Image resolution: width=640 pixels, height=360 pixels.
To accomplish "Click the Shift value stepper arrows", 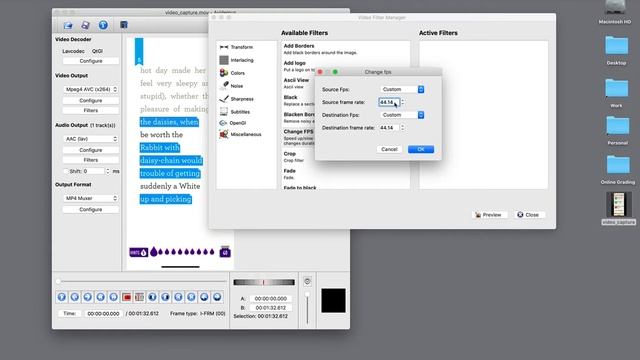I will (x=108, y=171).
